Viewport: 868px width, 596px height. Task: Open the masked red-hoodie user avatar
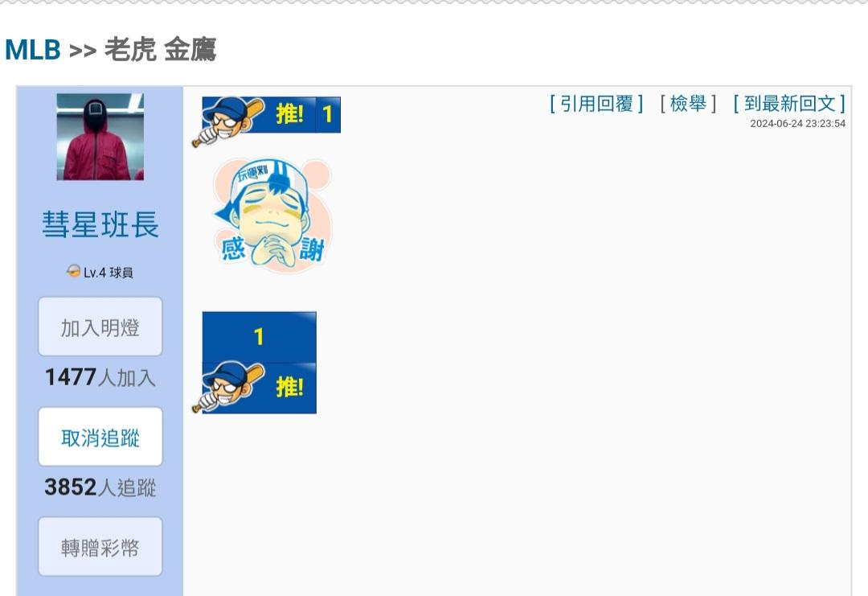tap(100, 137)
